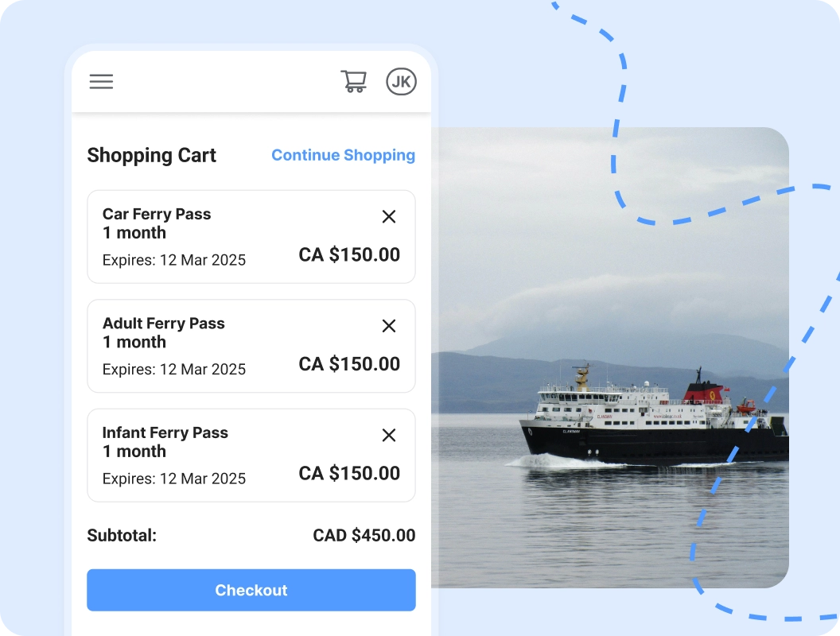
Task: Open the shopping cart icon
Action: (x=354, y=81)
